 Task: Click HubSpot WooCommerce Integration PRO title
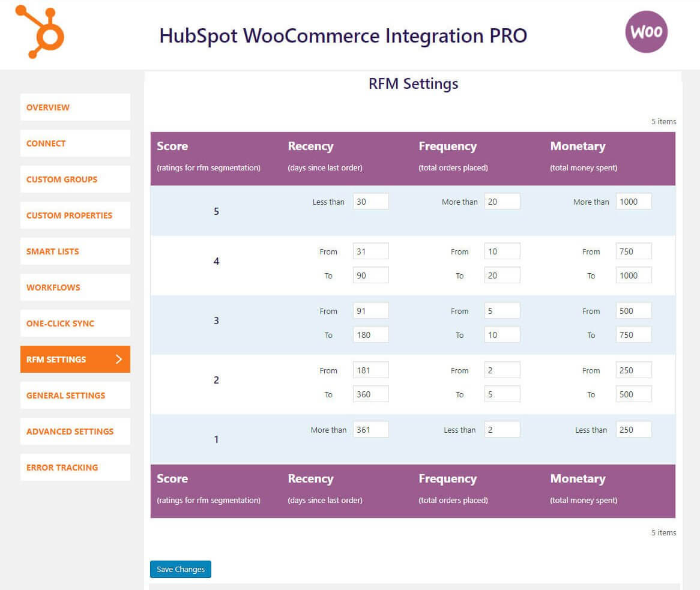[343, 35]
